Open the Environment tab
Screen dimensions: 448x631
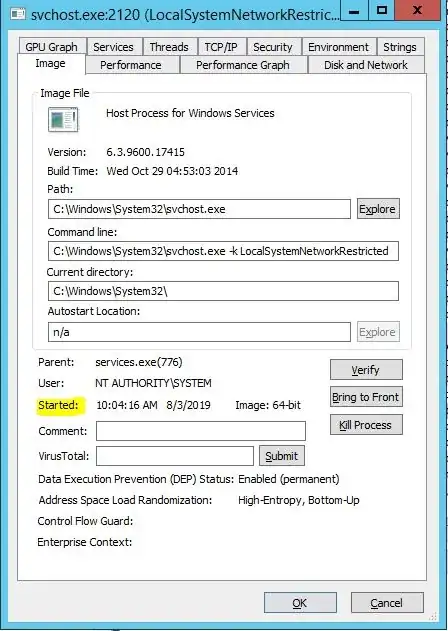pos(339,47)
